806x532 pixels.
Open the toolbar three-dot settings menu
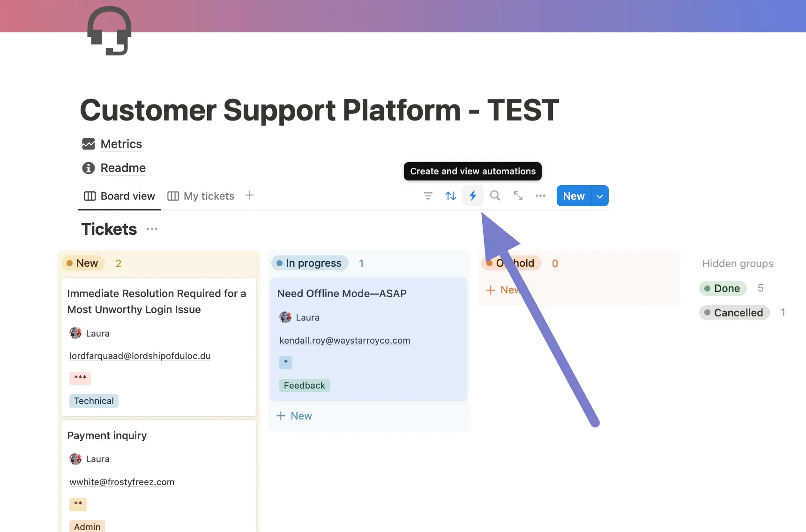pyautogui.click(x=540, y=196)
